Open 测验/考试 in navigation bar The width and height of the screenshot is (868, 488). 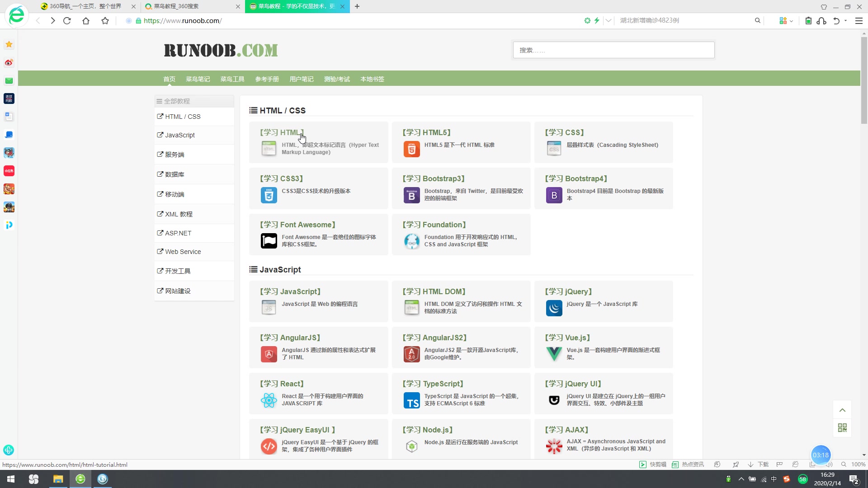coord(337,79)
